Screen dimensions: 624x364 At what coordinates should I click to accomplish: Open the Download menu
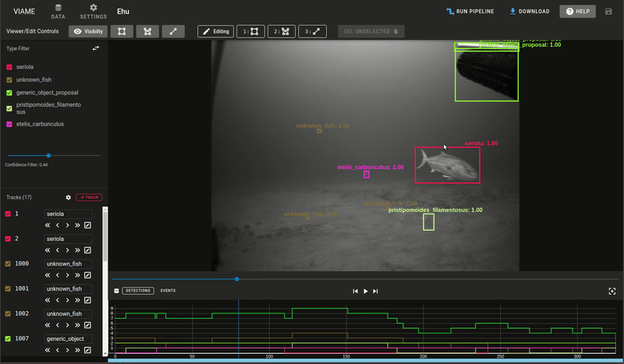[x=529, y=12]
